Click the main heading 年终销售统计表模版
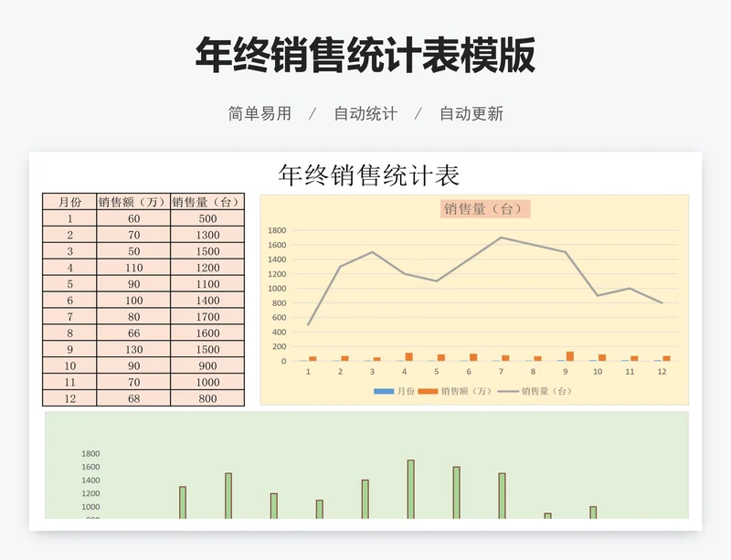Screen dimensions: 731x560 pyautogui.click(x=365, y=56)
